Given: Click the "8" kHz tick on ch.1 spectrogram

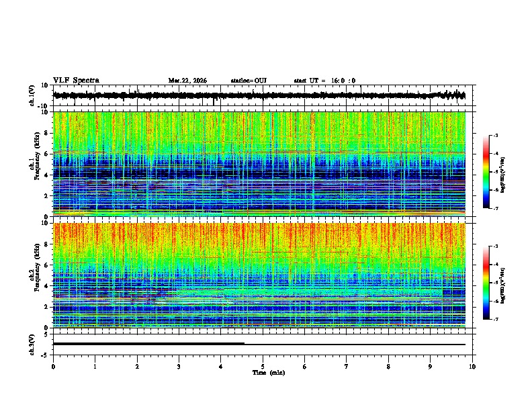Looking at the screenshot, I should 46,133.
